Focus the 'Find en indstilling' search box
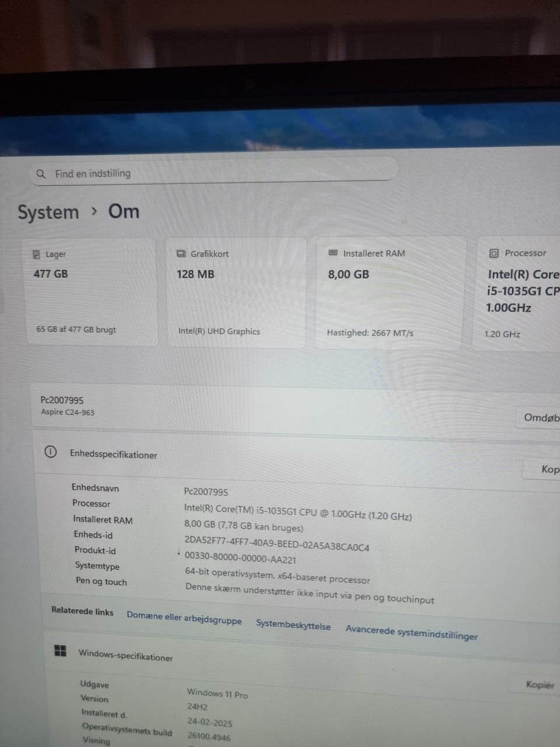The image size is (560, 747). click(213, 172)
